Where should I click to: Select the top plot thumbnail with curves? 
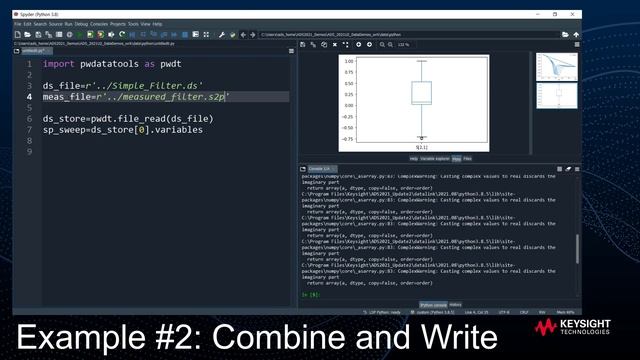pyautogui.click(x=557, y=67)
